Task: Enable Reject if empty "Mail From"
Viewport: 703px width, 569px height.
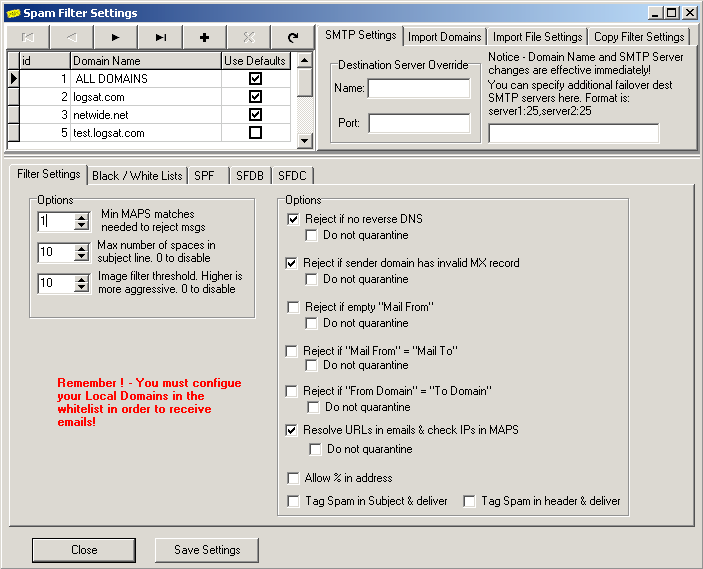Action: pyautogui.click(x=293, y=307)
